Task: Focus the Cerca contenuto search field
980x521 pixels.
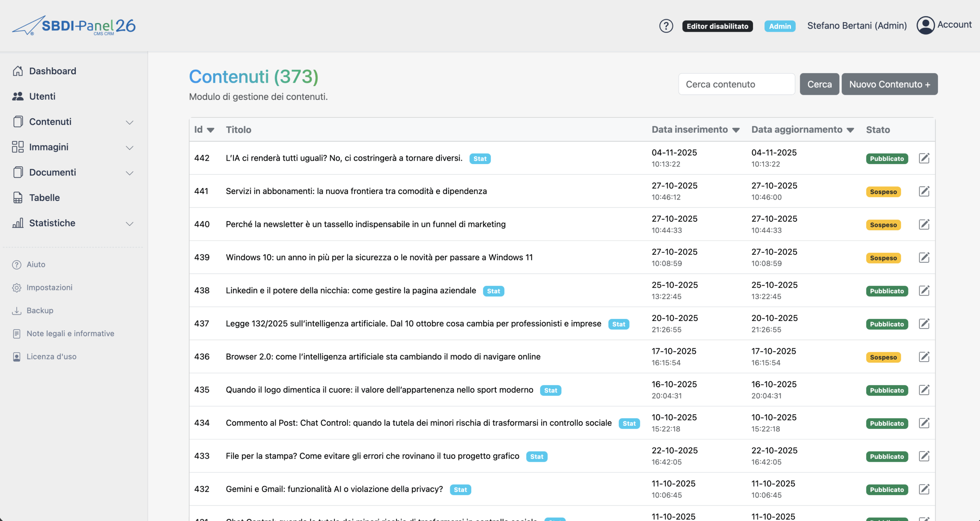Action: pos(736,84)
